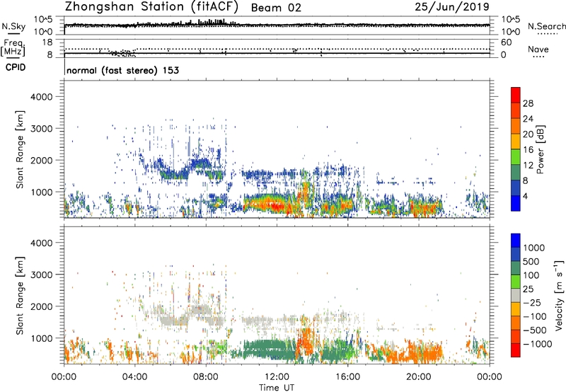Click the 'Nave' legend label
The image size is (566, 392).
[538, 50]
